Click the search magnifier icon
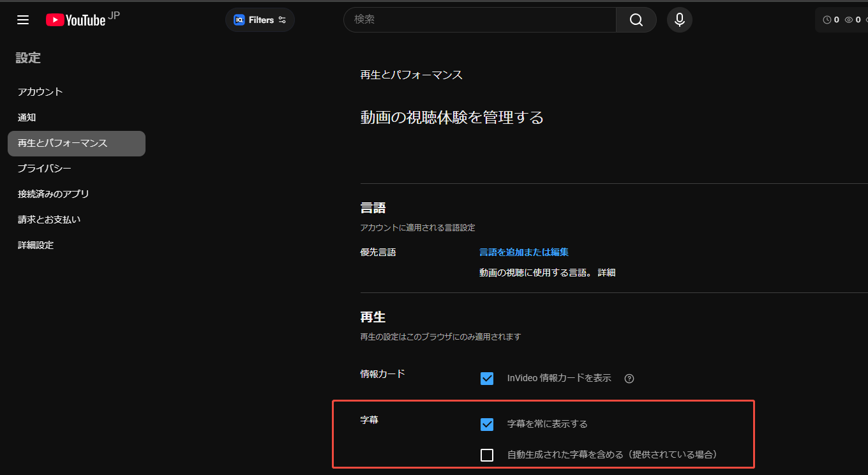The height and width of the screenshot is (475, 868). [635, 20]
